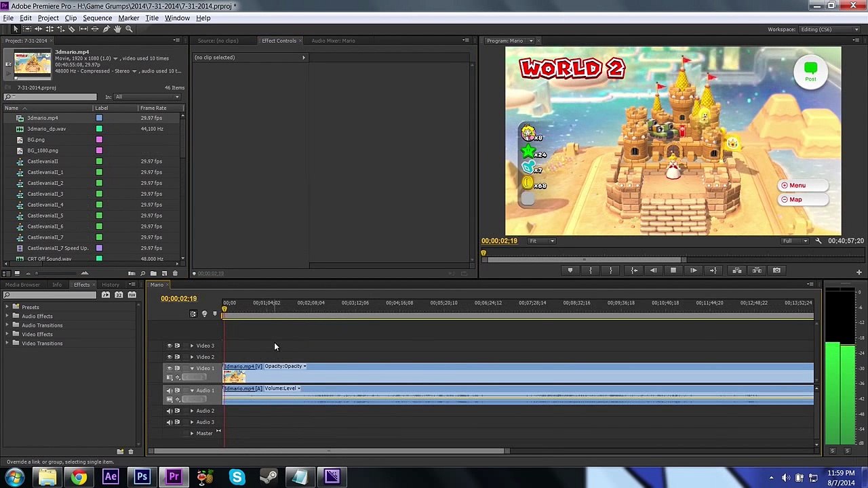Expand the Video 2 track

[192, 357]
